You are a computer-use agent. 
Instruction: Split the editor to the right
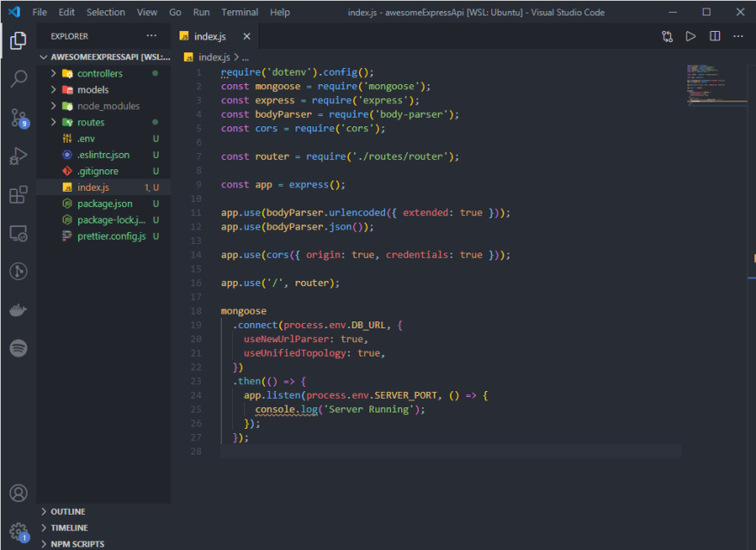[x=715, y=36]
